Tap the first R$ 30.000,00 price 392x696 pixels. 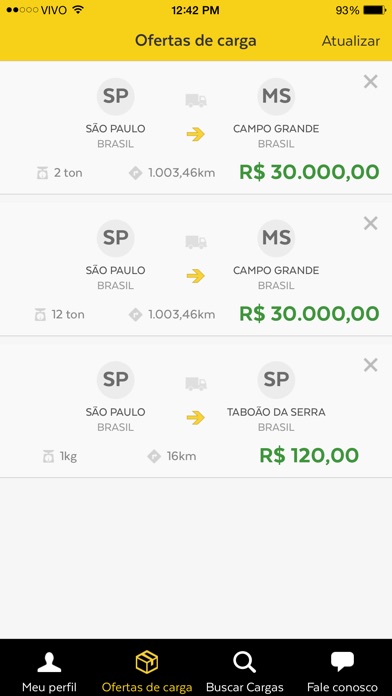[x=309, y=172]
